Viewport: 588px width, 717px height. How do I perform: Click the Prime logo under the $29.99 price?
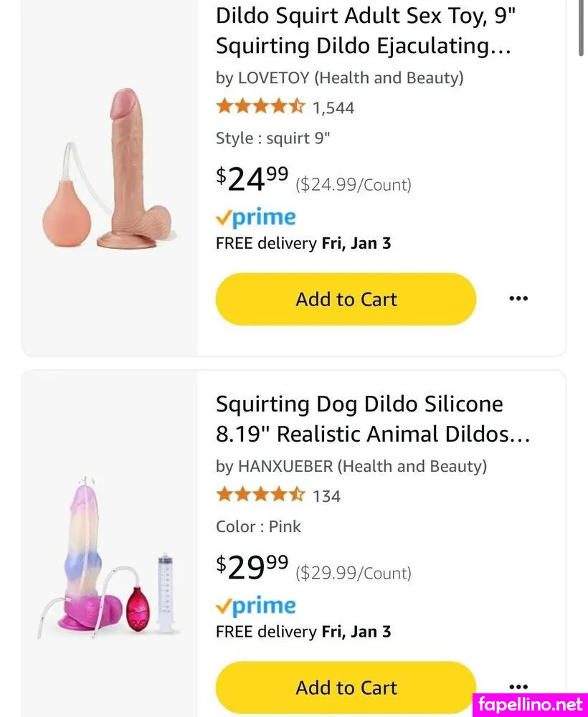(256, 607)
